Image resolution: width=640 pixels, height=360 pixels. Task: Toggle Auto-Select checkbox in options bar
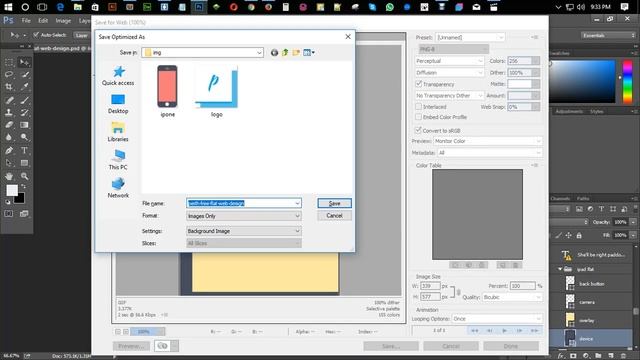pyautogui.click(x=36, y=35)
